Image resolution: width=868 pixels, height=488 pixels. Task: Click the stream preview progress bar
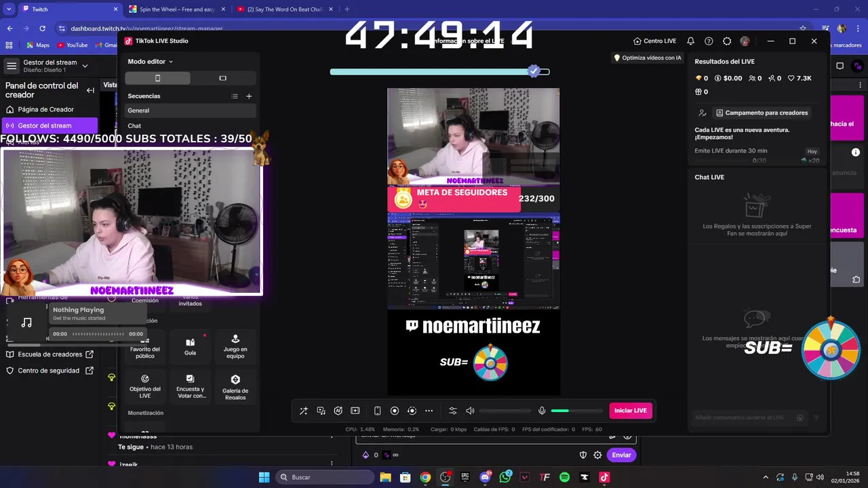coord(439,72)
